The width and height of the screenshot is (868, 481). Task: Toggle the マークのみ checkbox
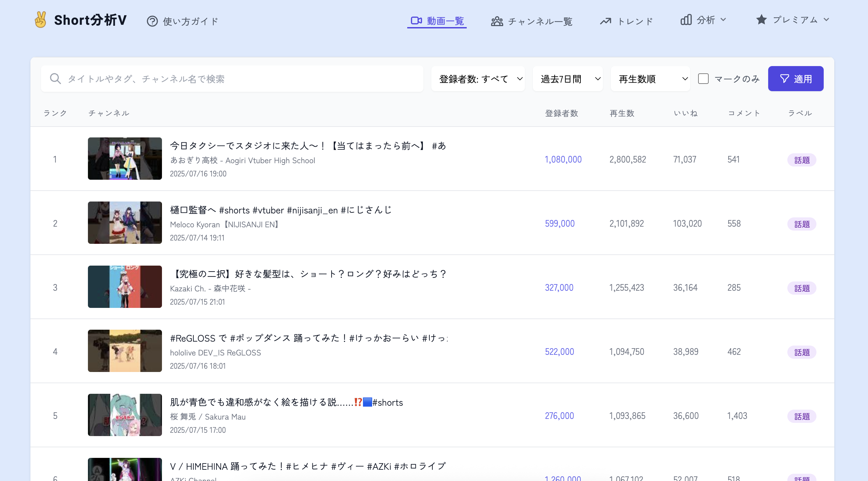coord(703,79)
